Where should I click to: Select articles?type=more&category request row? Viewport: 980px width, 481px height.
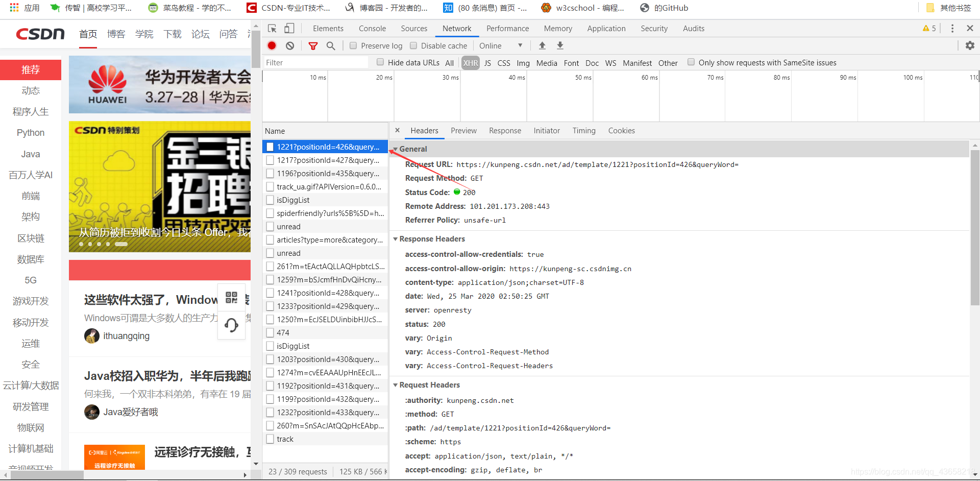(x=326, y=240)
